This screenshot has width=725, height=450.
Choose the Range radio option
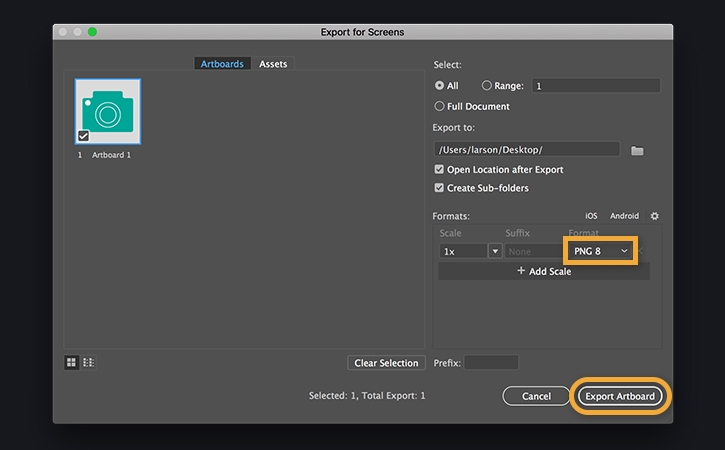coord(487,86)
